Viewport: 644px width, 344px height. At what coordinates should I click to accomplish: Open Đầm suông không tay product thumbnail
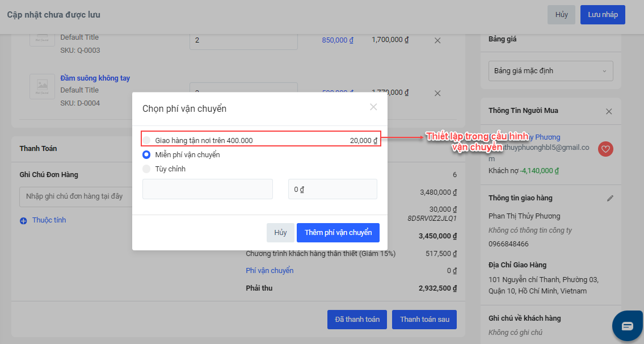point(42,86)
